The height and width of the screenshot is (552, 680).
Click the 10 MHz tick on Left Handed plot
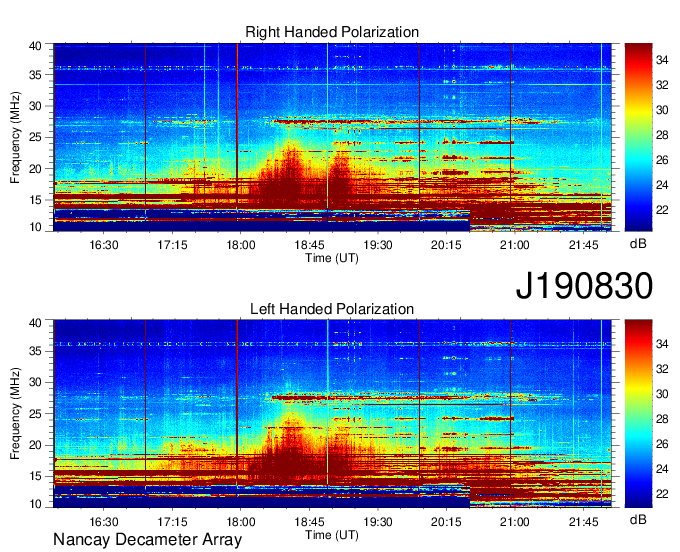pos(35,504)
